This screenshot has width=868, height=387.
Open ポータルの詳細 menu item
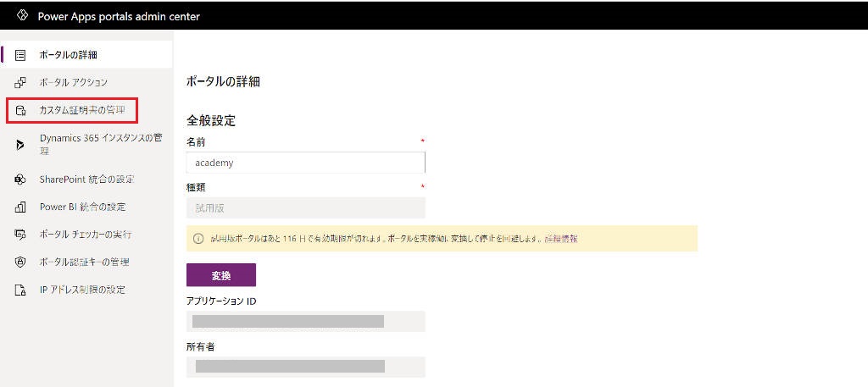coord(87,55)
